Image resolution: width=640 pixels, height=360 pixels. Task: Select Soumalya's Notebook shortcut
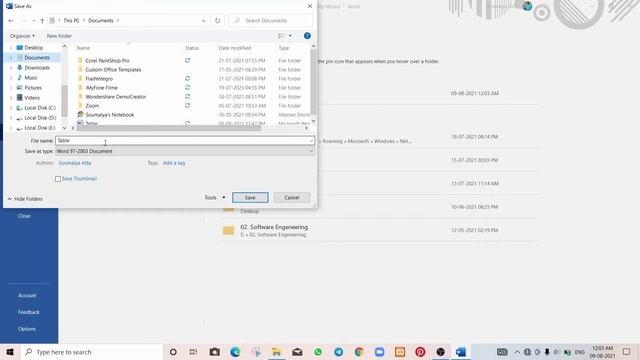coord(109,115)
